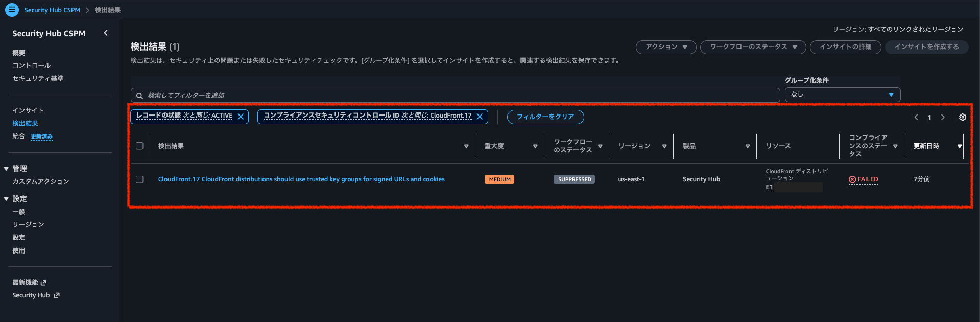The width and height of the screenshot is (980, 322).
Task: Collapse the Security Hub CSPM sidebar
Action: (106, 33)
